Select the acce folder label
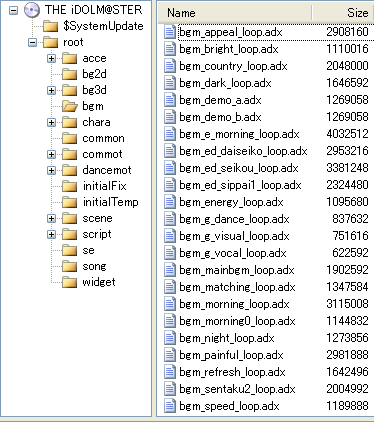 pyautogui.click(x=94, y=58)
